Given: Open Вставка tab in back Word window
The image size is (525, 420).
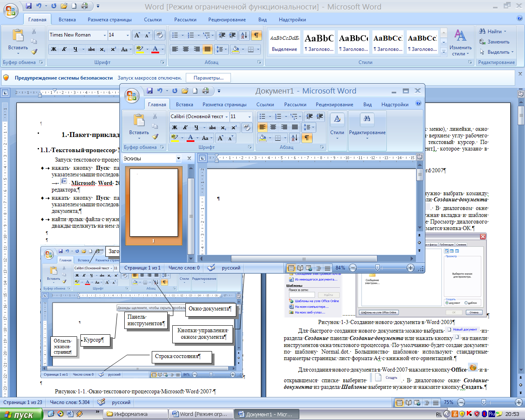Looking at the screenshot, I should click(x=67, y=20).
